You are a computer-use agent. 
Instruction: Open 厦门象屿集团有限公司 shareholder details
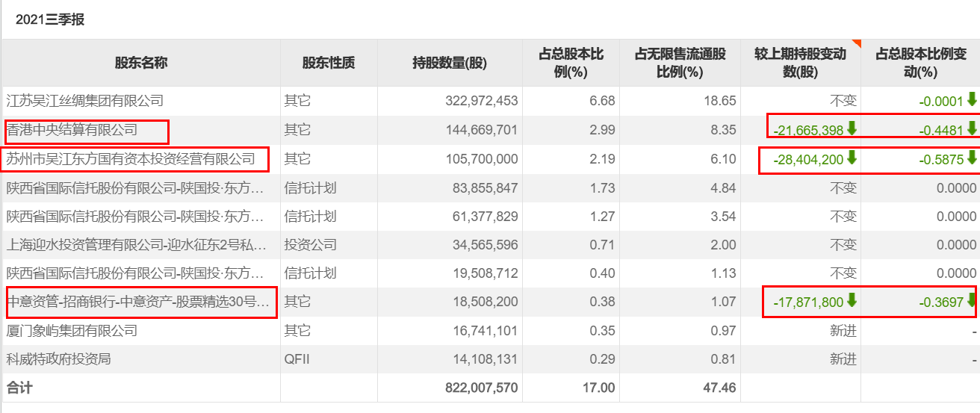(72, 330)
